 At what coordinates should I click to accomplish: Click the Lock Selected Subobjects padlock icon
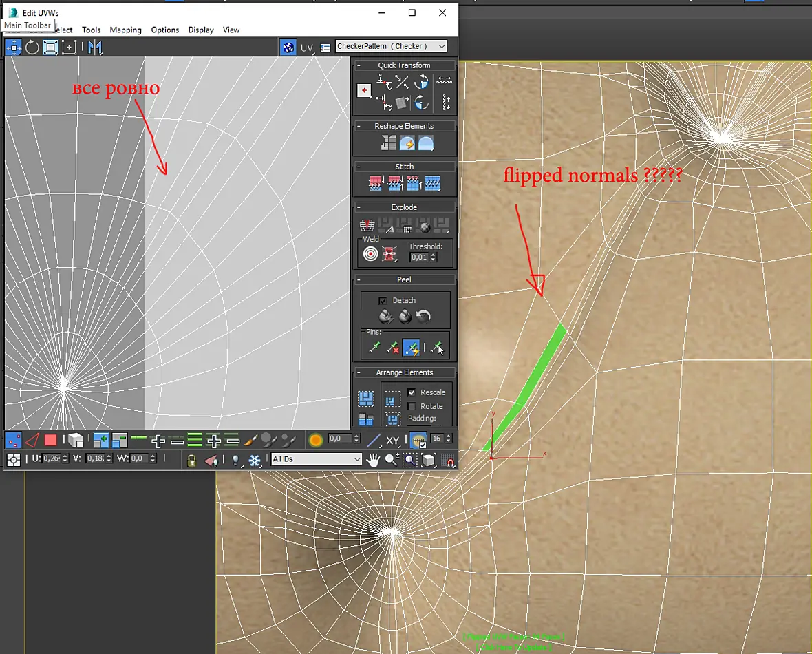tap(191, 460)
